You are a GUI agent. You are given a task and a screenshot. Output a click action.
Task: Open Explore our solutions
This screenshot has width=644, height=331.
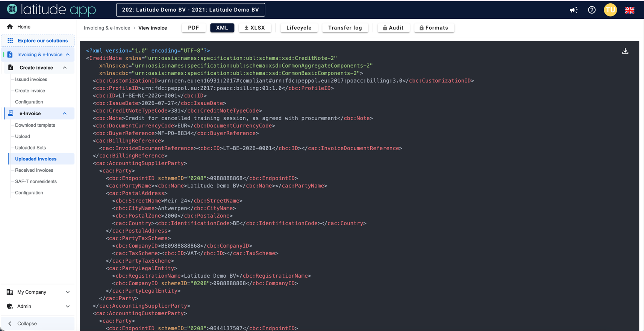coord(38,41)
